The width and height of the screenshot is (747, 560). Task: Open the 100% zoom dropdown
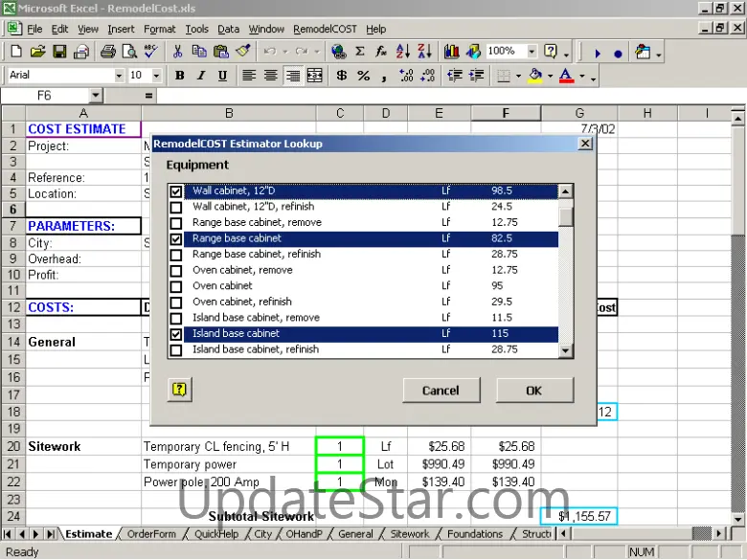point(532,51)
